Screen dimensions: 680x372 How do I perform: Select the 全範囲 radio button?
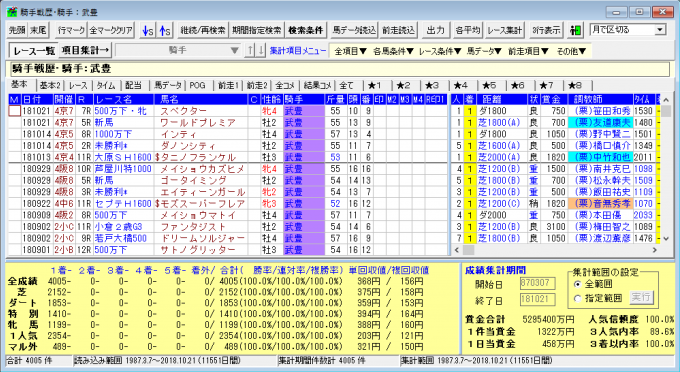pyautogui.click(x=577, y=284)
